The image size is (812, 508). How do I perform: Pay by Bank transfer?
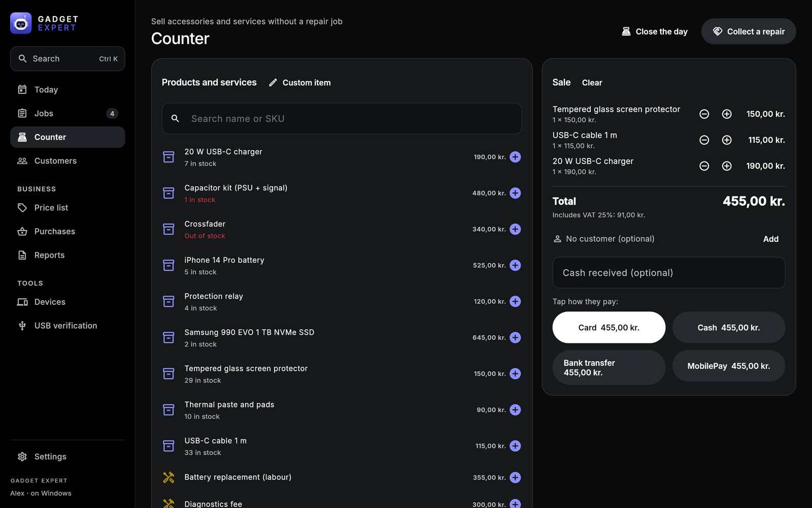(x=608, y=367)
